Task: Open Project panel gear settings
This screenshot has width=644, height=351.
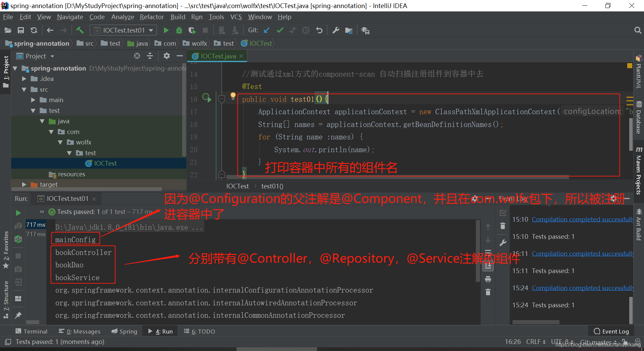Action: [x=167, y=56]
